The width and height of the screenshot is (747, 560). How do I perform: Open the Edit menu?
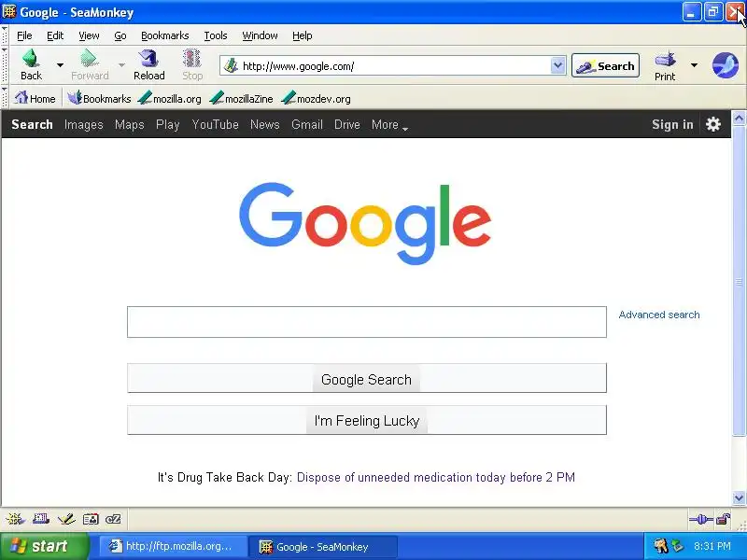click(55, 35)
